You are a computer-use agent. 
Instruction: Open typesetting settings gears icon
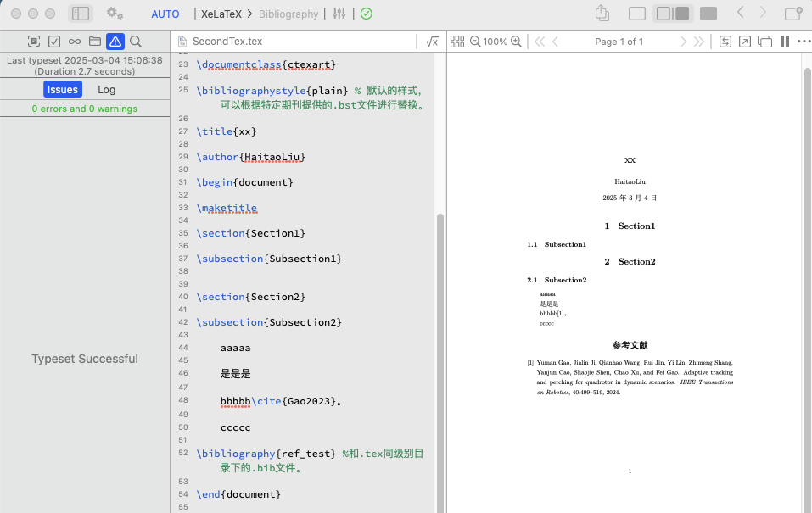(x=115, y=14)
